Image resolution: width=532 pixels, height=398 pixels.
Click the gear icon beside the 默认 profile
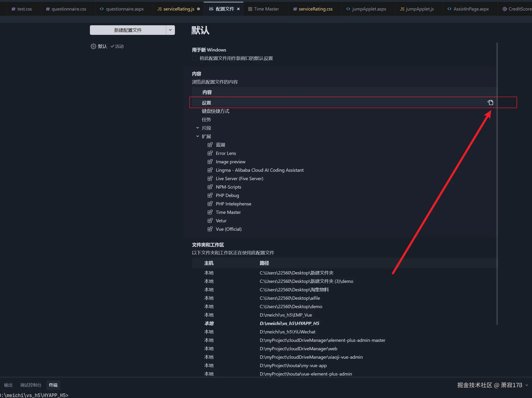(x=93, y=46)
